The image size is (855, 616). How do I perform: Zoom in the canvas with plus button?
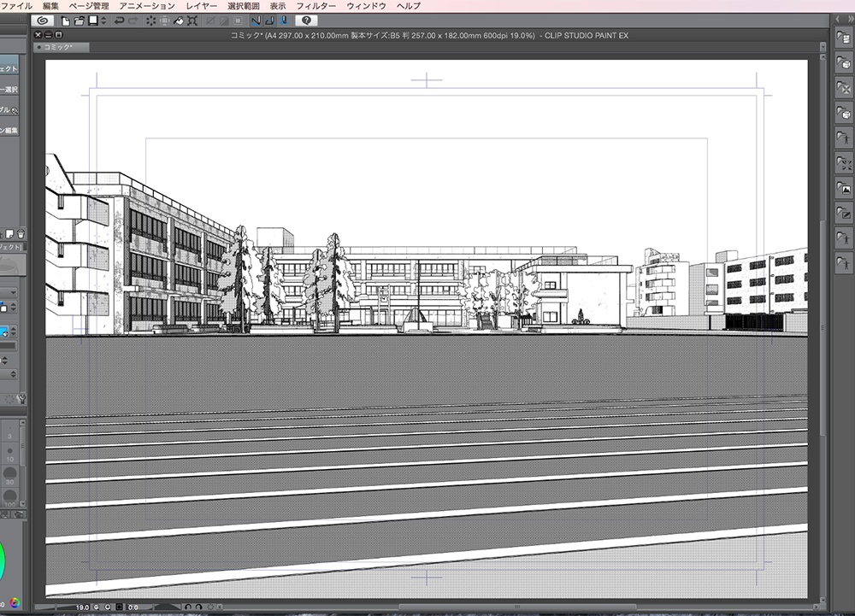point(108,607)
